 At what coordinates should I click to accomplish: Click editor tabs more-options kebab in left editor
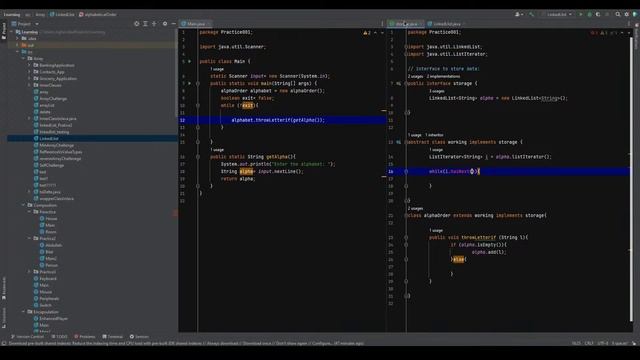tap(382, 24)
